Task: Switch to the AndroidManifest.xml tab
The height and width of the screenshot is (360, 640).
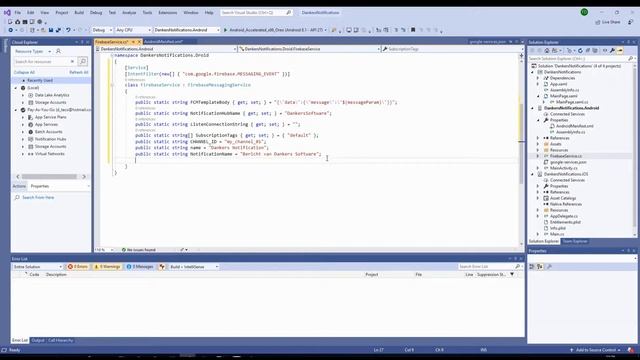Action: 164,42
